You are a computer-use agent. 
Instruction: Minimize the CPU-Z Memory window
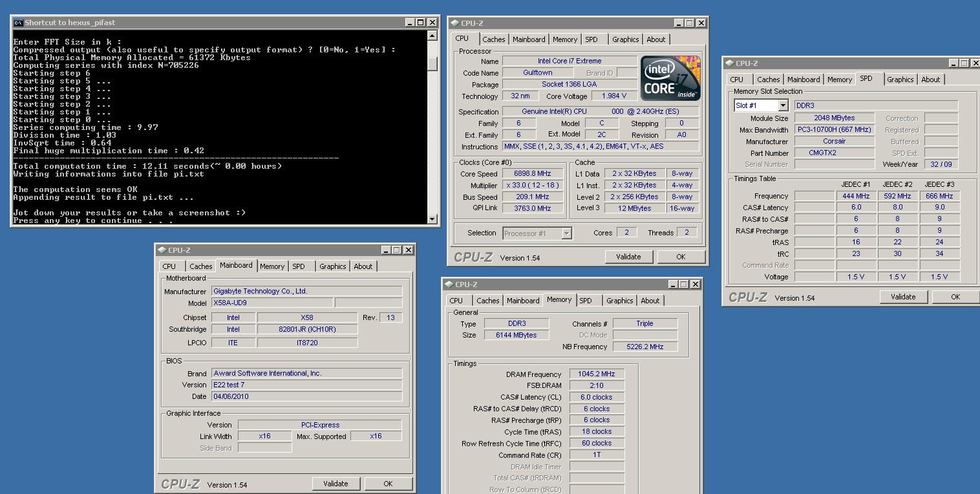pyautogui.click(x=673, y=285)
